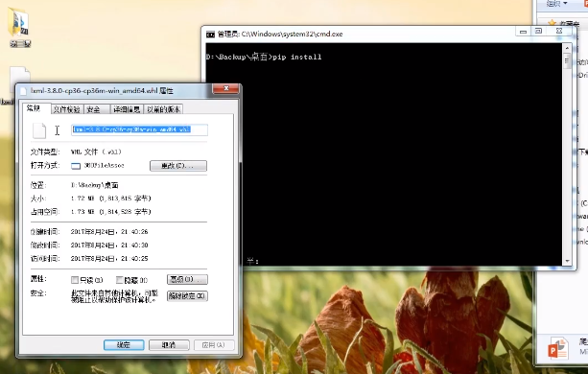Click the lxml properties dialog title text

102,91
